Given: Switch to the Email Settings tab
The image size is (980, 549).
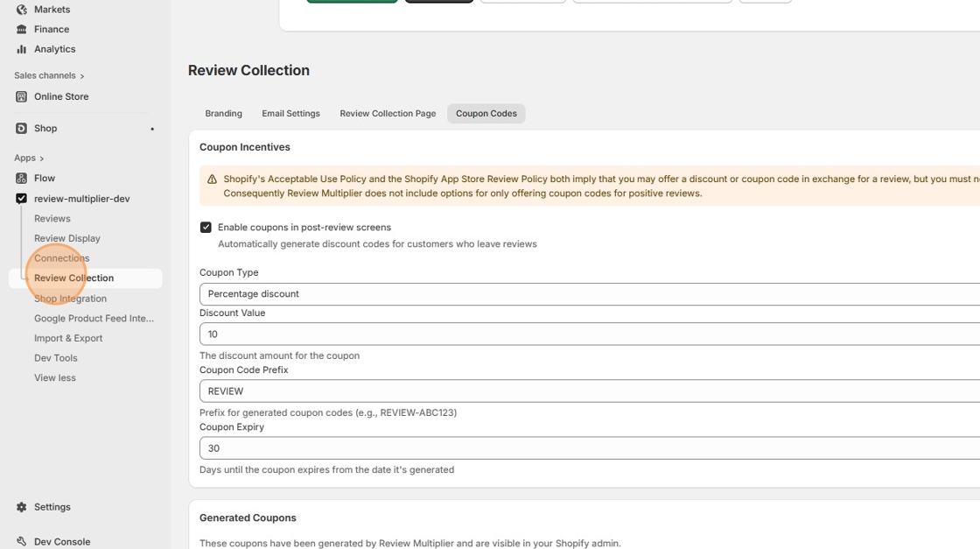Looking at the screenshot, I should tap(290, 113).
